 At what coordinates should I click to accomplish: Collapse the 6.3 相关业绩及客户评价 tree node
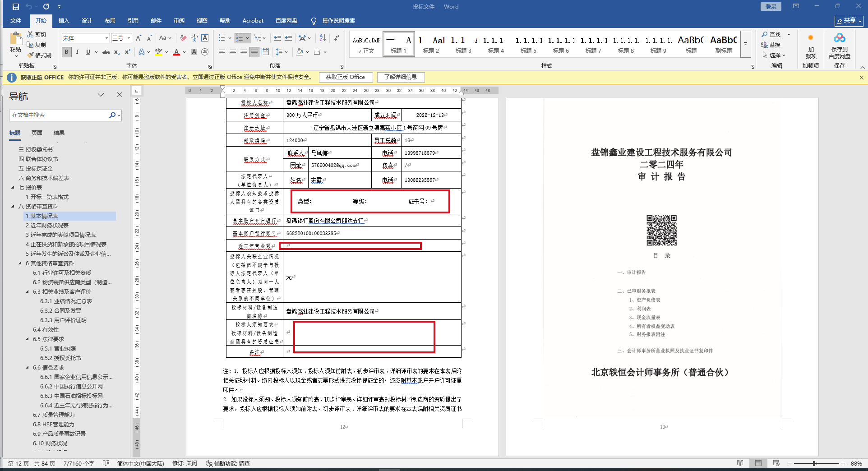(27, 292)
